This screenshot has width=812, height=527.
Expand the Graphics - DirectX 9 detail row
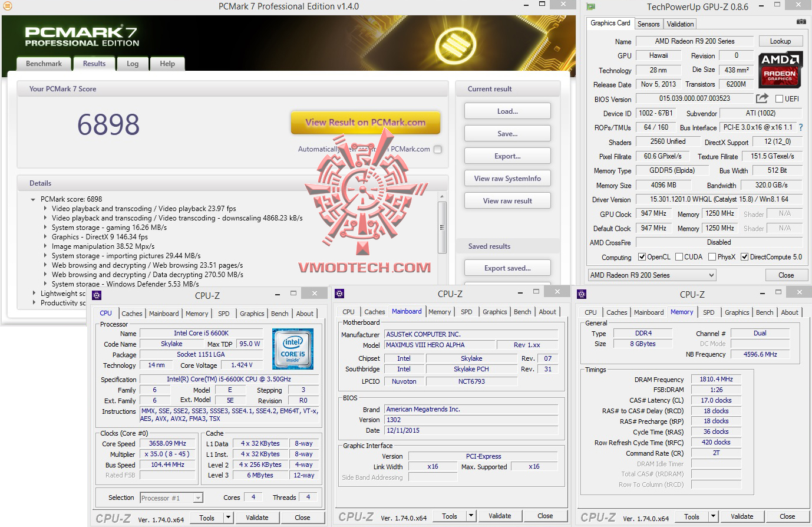(x=45, y=237)
